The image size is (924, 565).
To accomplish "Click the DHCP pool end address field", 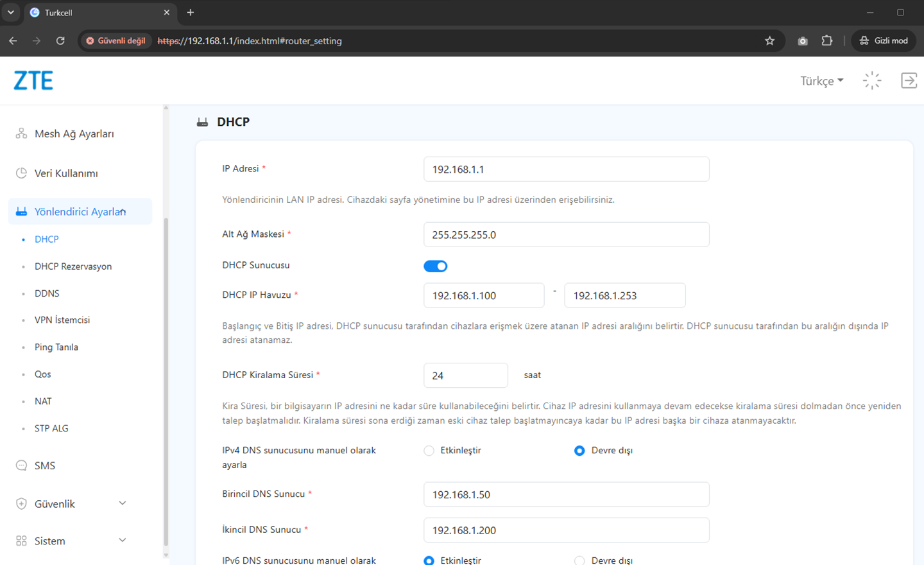I will tap(625, 295).
